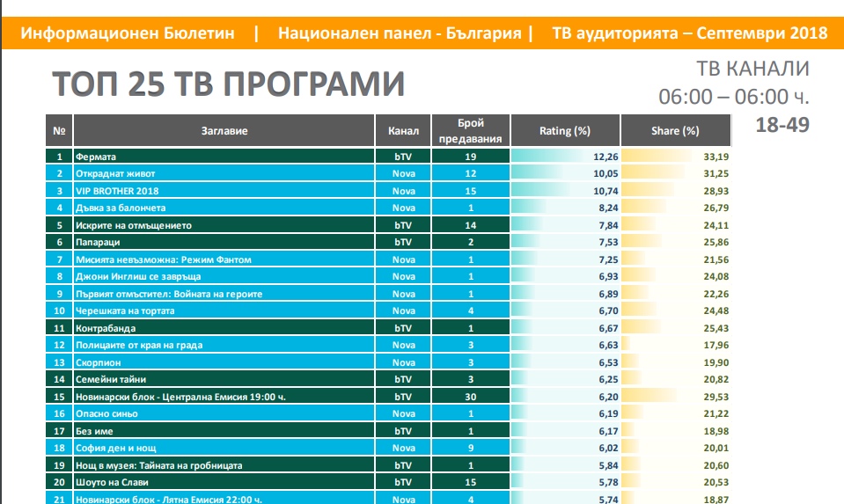Click the 'ТОП 25 ТВ ПРОГРАМИ' heading
Screen dimensions: 844x504
point(229,84)
